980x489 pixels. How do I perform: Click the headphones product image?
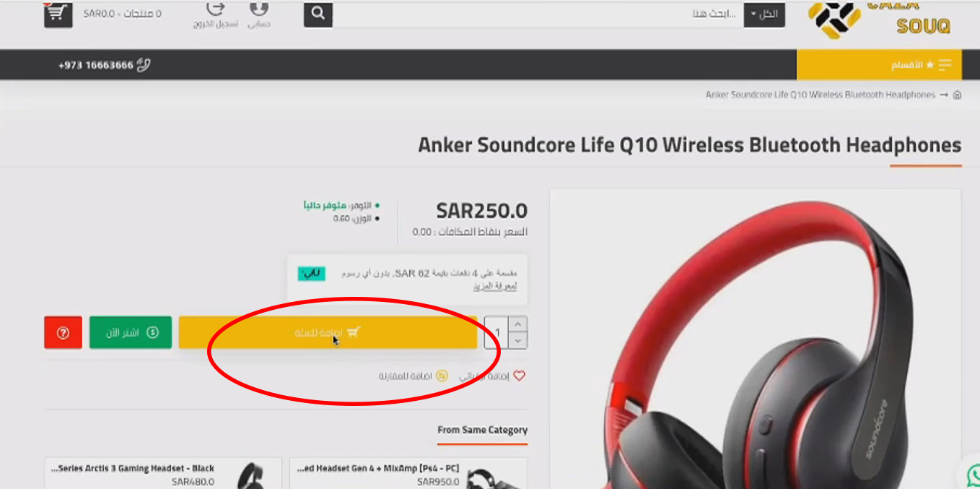click(x=755, y=339)
